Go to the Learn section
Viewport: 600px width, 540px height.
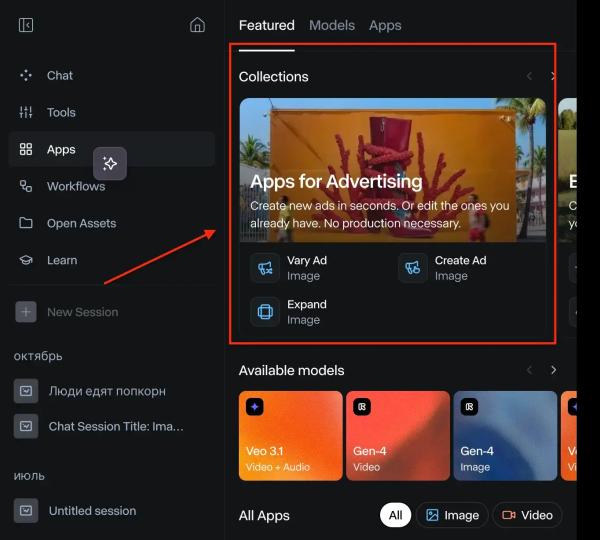click(61, 260)
